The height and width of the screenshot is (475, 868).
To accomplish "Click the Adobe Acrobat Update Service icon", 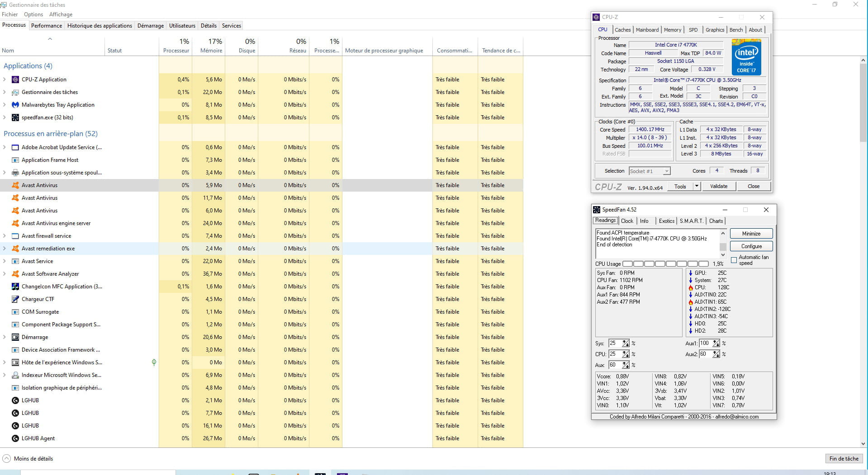I will tap(15, 147).
